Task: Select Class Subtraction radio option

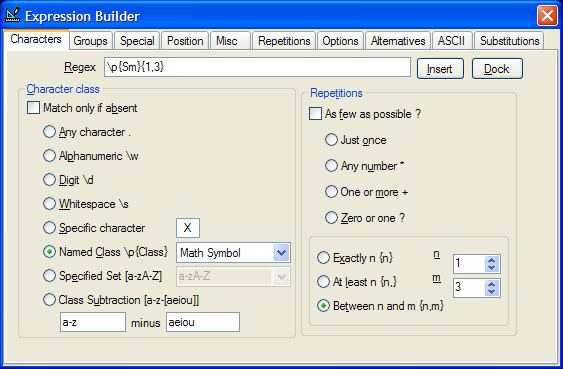Action: (49, 299)
